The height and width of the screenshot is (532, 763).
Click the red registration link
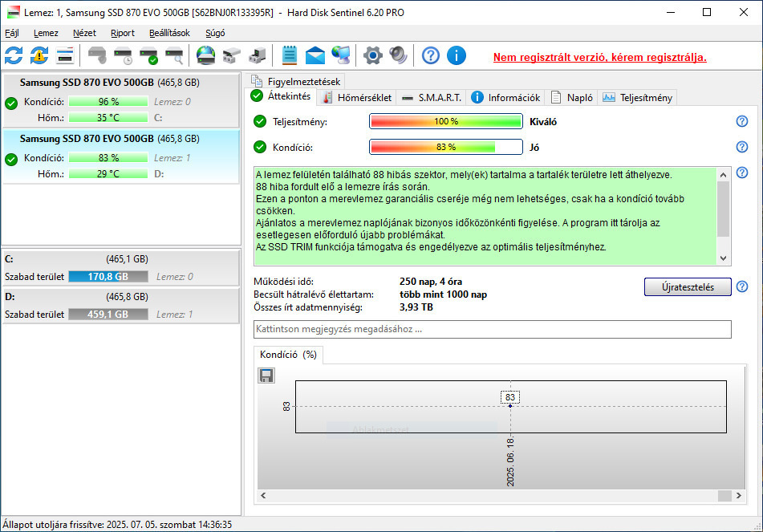[599, 57]
